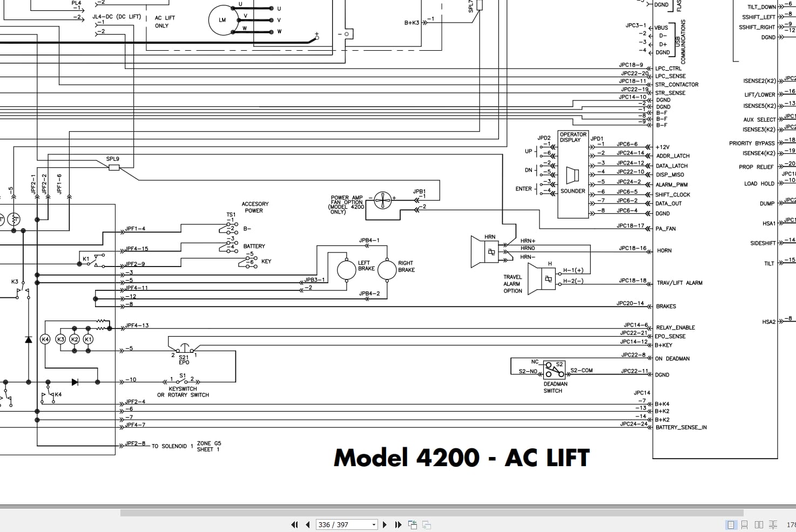The height and width of the screenshot is (532, 796).
Task: Click the ALARM_PWM signal label
Action: (x=672, y=185)
